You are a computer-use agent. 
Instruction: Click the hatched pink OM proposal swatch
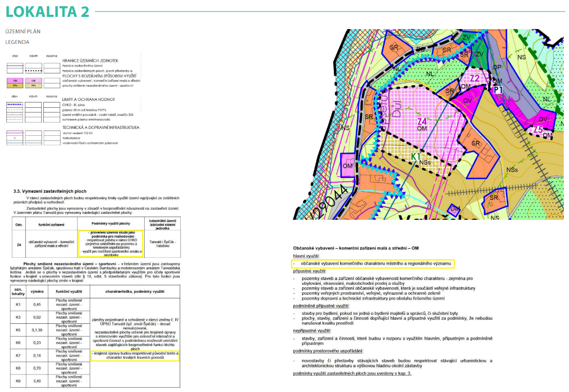33,80
